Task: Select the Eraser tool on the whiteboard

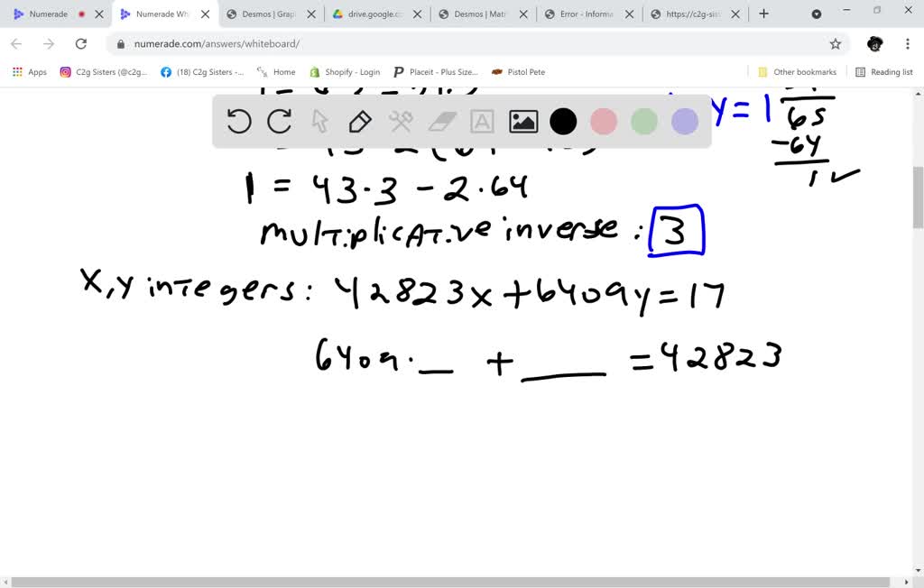Action: pyautogui.click(x=441, y=122)
